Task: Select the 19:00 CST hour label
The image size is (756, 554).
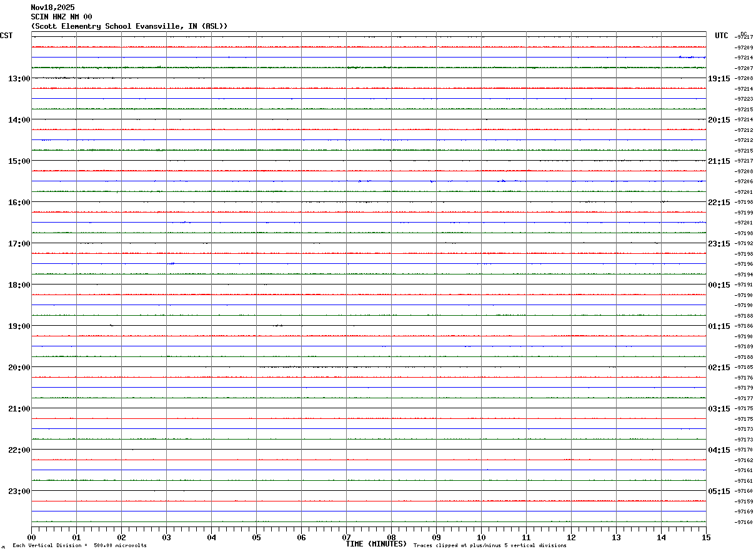Action: pos(19,326)
